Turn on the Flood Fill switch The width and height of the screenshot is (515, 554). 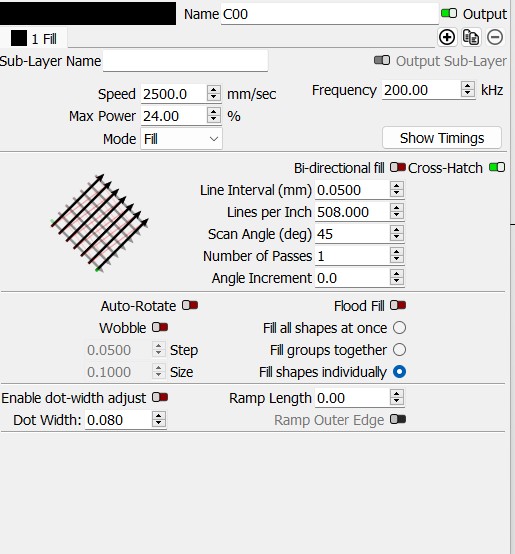coord(398,305)
